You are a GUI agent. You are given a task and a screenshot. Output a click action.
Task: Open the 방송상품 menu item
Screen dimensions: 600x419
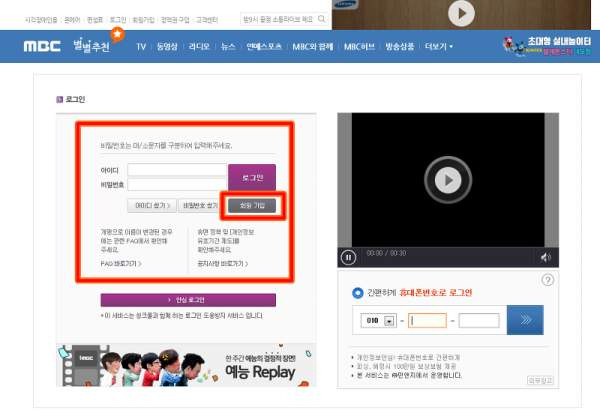399,47
